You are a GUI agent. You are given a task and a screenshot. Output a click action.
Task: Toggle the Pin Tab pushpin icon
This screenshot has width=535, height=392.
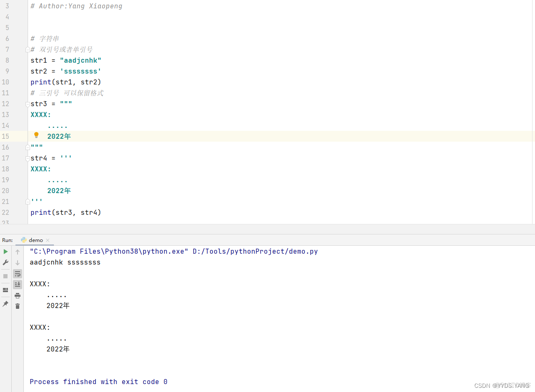coord(5,304)
